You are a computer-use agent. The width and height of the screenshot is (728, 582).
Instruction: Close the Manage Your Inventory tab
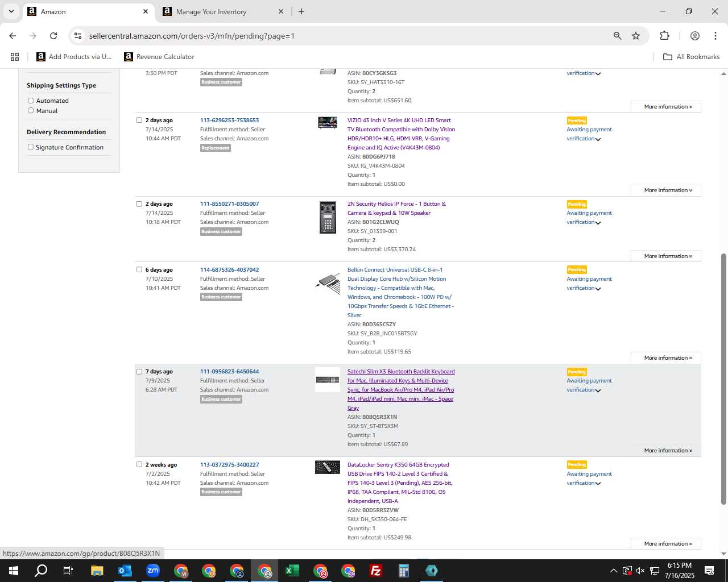point(280,11)
